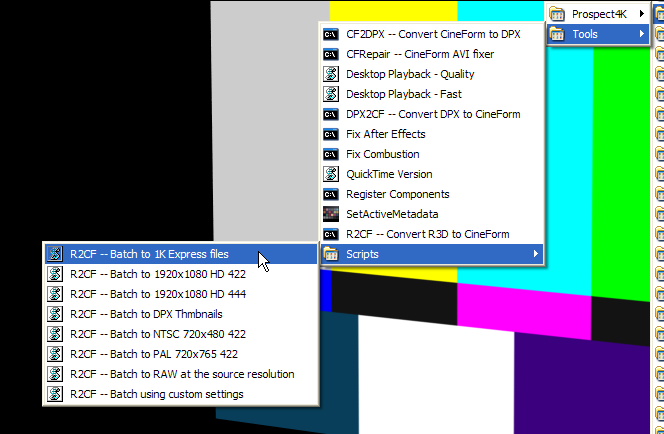
Task: Click the CF2DPX command prompt icon
Action: [331, 34]
